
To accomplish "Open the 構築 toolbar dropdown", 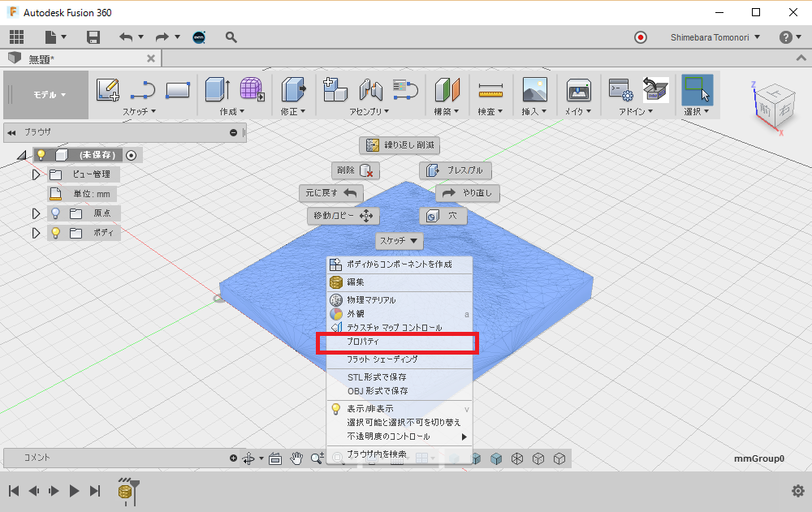I will point(446,111).
